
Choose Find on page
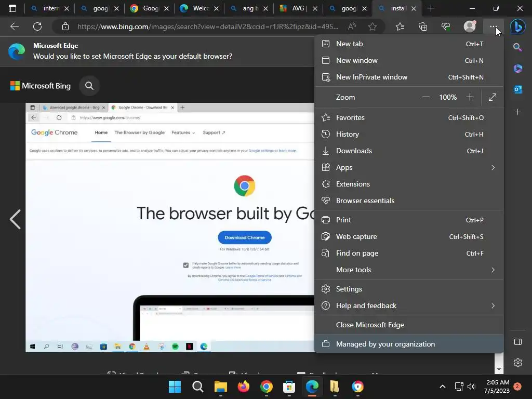pyautogui.click(x=409, y=253)
